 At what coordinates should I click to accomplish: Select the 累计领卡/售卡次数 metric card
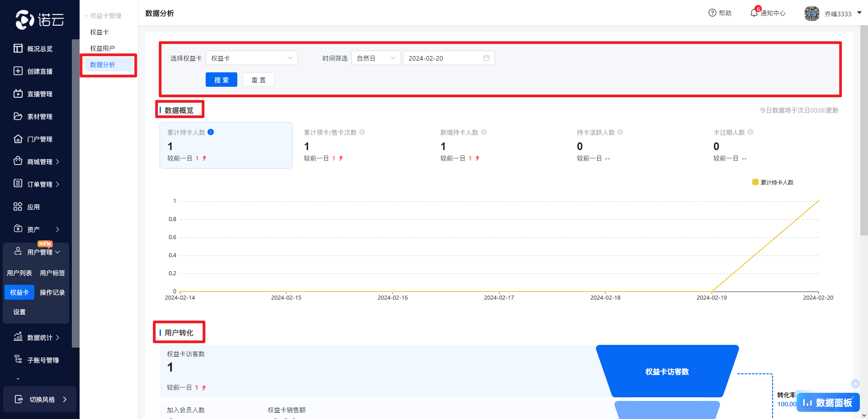pos(362,145)
